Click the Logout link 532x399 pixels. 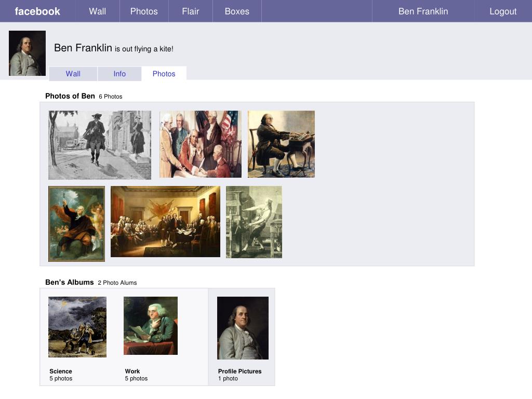point(503,11)
